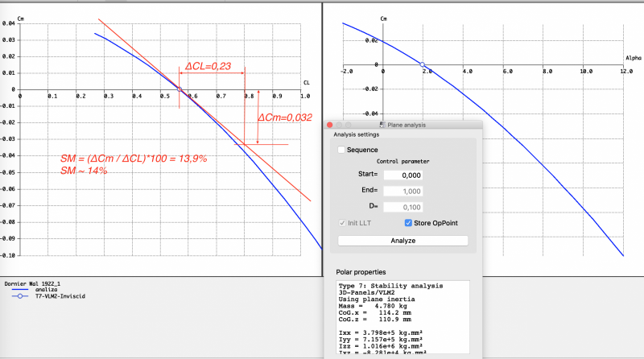Click the T7-VLM2-Inviscid circle marker symbol
The height and width of the screenshot is (359, 644).
(21, 296)
